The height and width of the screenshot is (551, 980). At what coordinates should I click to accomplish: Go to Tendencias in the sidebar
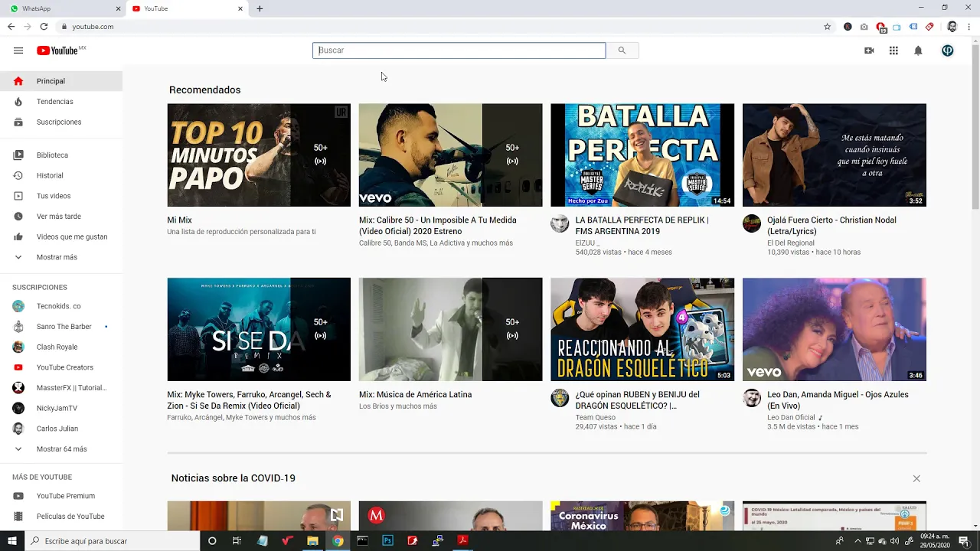tap(61, 102)
